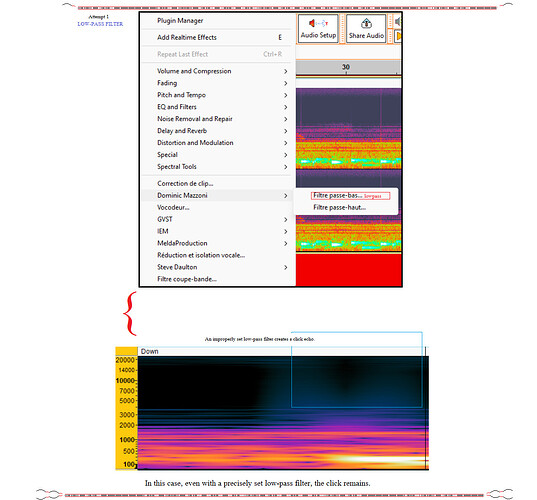Select the Dominic Mazzoni menu entry

pos(216,196)
